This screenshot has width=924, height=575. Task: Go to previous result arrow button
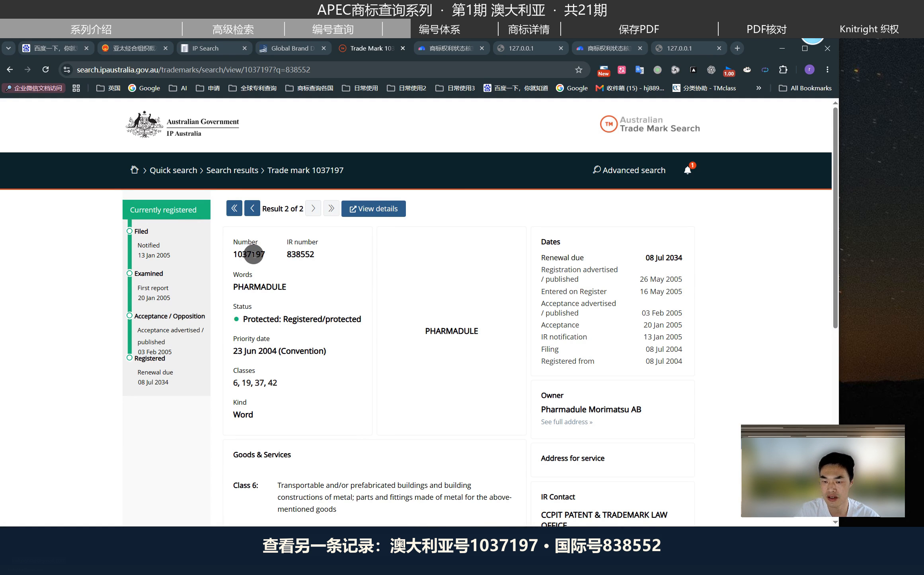(252, 209)
